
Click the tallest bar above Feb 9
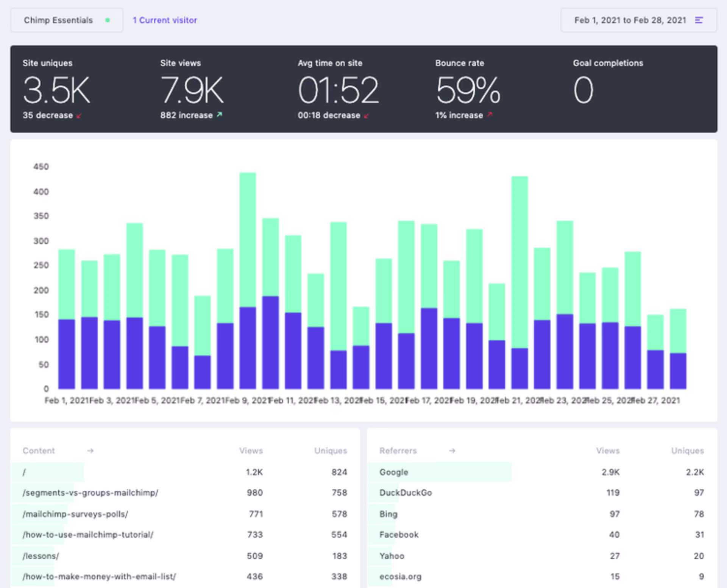point(248,238)
